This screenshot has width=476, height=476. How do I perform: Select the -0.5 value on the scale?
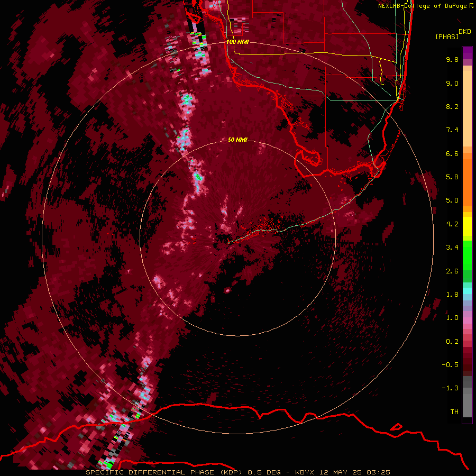click(x=450, y=365)
